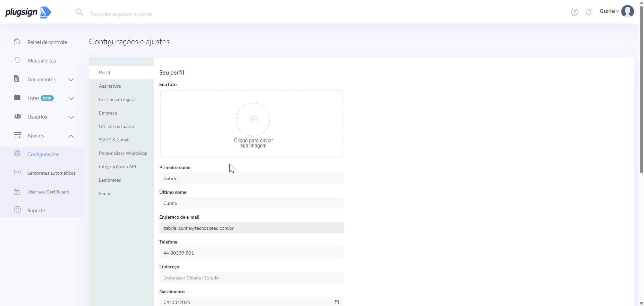Open the Senha settings tab
This screenshot has height=306, width=644.
point(121,193)
